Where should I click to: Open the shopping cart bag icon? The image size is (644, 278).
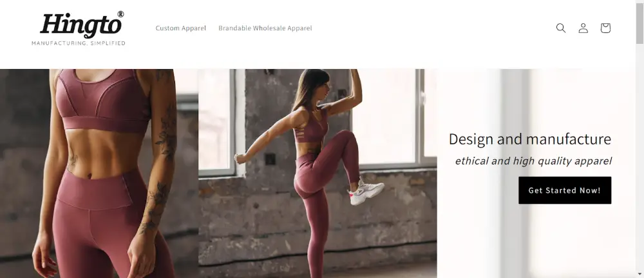click(605, 28)
